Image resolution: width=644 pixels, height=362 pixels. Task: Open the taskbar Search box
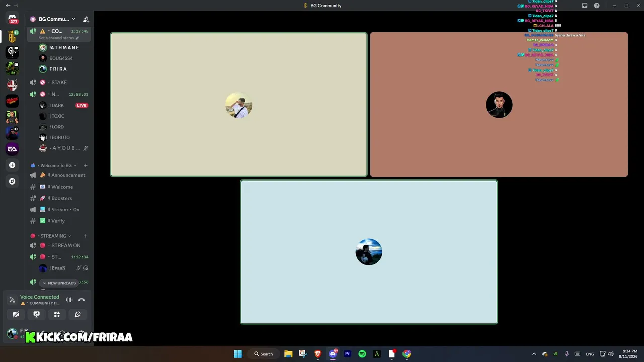coord(264,354)
